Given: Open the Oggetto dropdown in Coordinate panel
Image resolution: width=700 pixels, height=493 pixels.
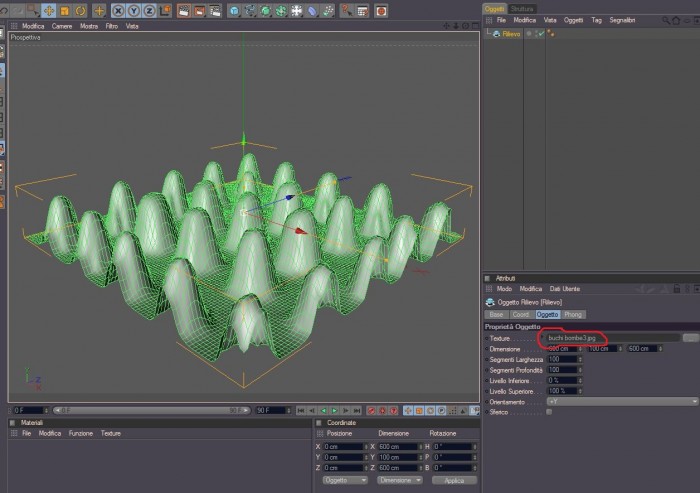Looking at the screenshot, I should coord(345,480).
